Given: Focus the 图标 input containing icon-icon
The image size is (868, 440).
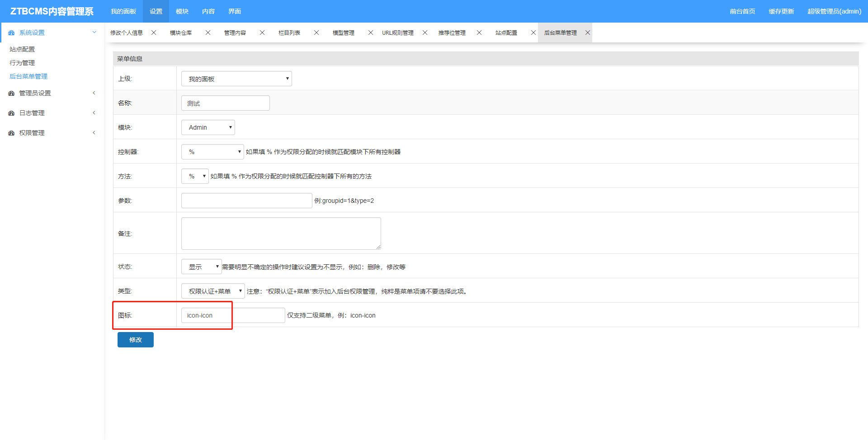Looking at the screenshot, I should pyautogui.click(x=233, y=315).
